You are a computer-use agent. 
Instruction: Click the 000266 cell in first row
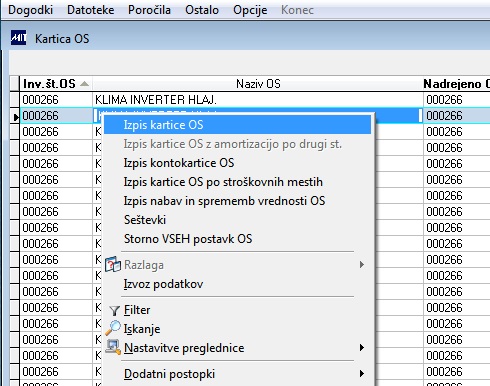click(56, 100)
